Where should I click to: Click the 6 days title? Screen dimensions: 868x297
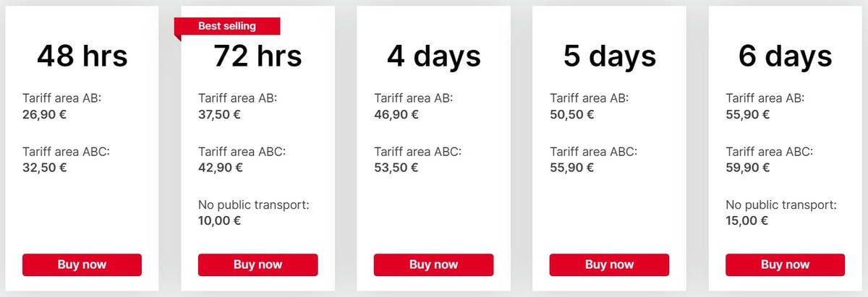point(786,56)
